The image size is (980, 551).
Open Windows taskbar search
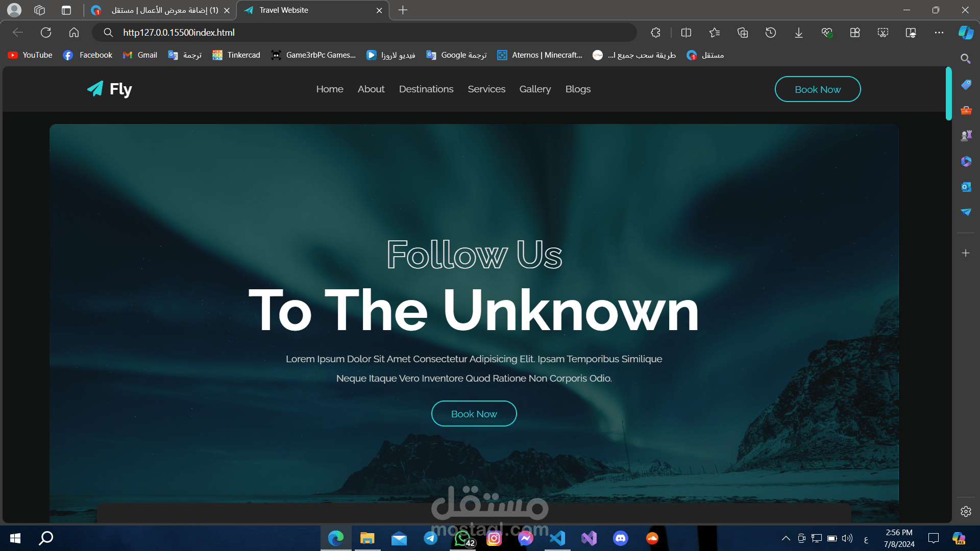(46, 538)
